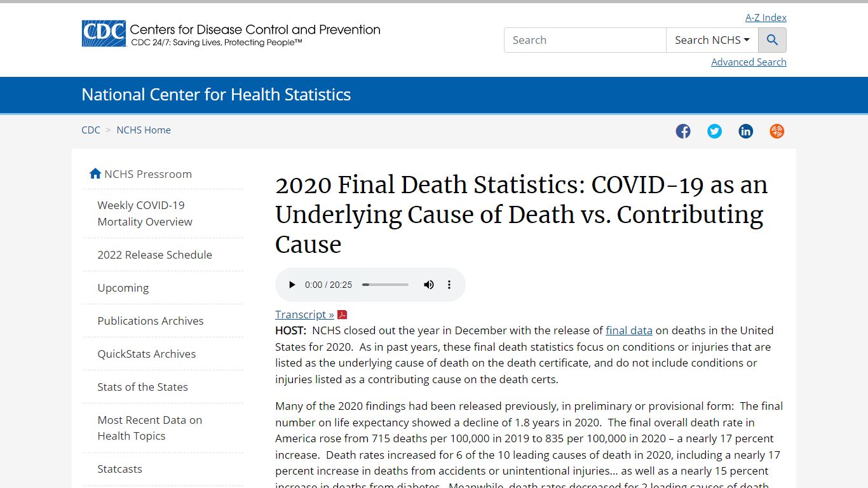Viewport: 868px width, 488px height.
Task: Seek on the audio progress bar
Action: tap(385, 285)
